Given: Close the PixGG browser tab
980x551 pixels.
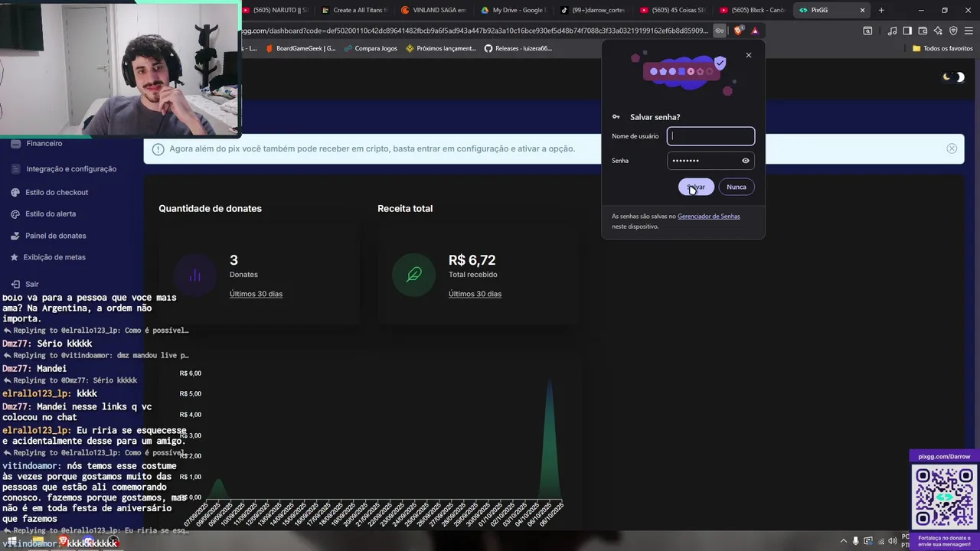Looking at the screenshot, I should click(863, 11).
